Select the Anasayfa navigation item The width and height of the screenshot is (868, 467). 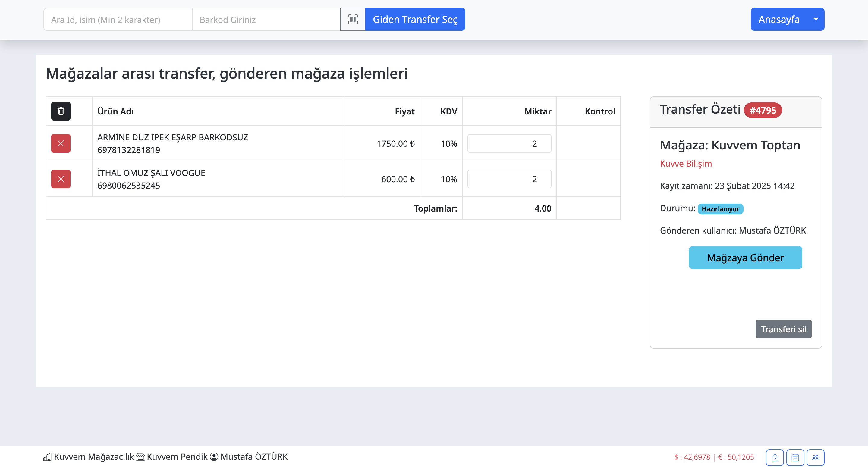click(779, 19)
